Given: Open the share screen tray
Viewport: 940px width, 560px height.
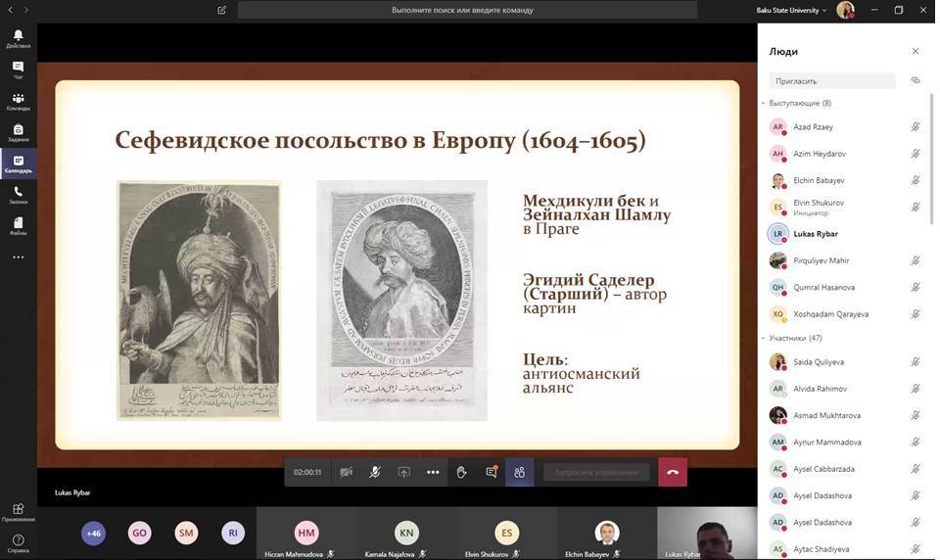Looking at the screenshot, I should click(x=404, y=473).
